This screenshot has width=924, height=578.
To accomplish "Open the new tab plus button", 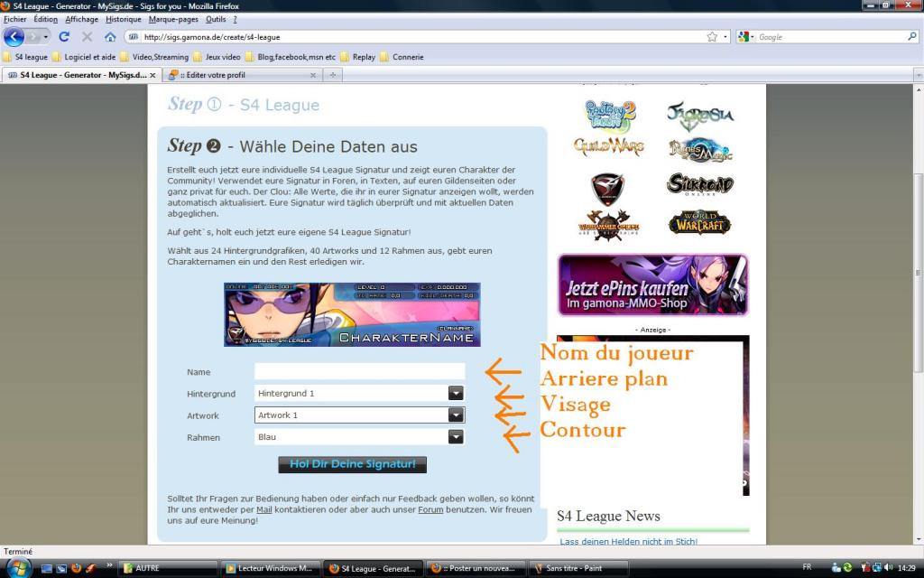I will coord(333,75).
